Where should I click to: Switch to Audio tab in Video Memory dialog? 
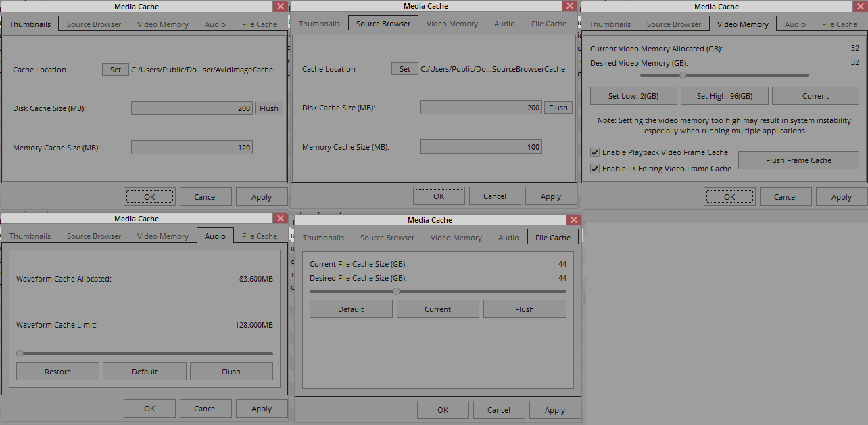[795, 24]
